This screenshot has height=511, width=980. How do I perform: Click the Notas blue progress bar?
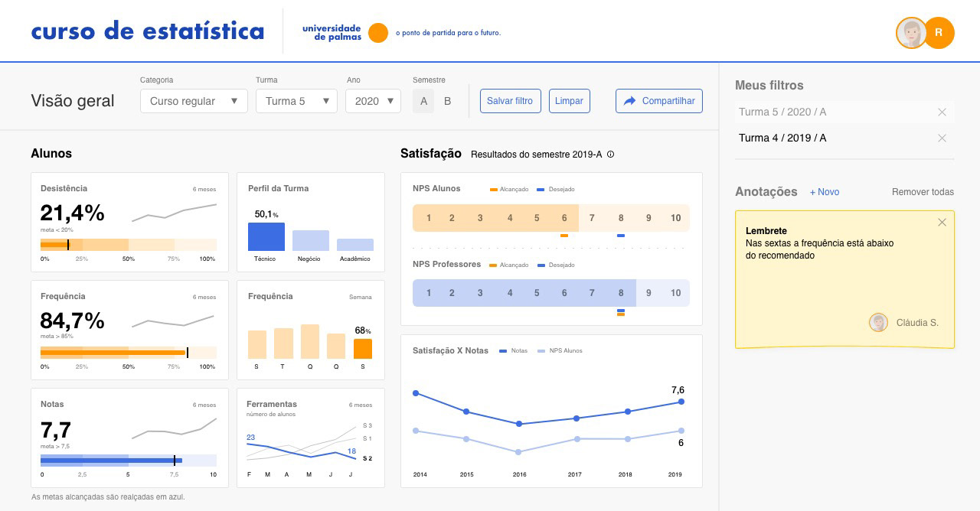point(129,461)
